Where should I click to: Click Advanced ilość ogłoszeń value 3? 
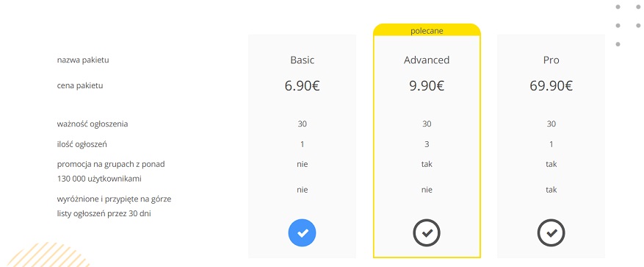[427, 144]
